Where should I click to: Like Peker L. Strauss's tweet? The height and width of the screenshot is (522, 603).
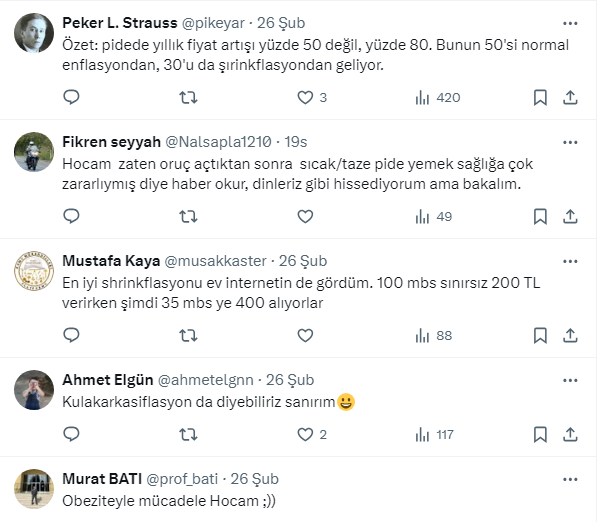point(306,97)
